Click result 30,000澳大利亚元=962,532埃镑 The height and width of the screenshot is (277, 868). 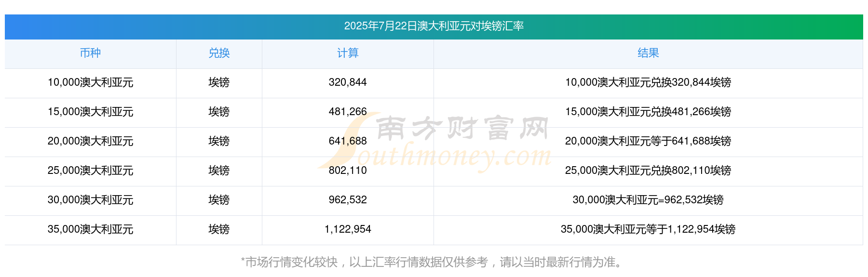[648, 200]
